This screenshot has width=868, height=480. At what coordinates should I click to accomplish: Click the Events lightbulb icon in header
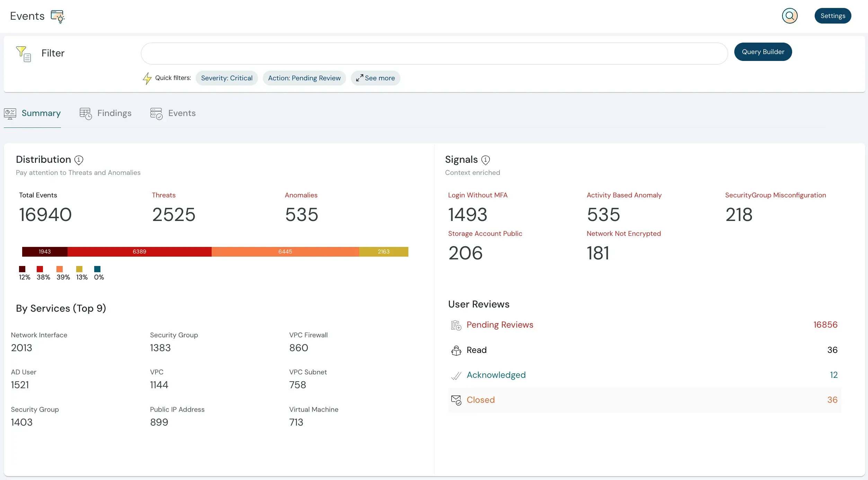coord(57,16)
